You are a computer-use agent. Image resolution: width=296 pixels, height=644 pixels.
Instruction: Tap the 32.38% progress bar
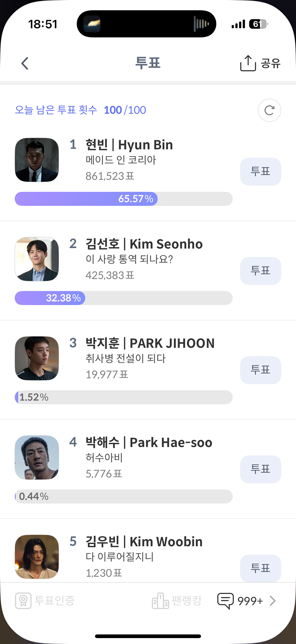click(124, 298)
